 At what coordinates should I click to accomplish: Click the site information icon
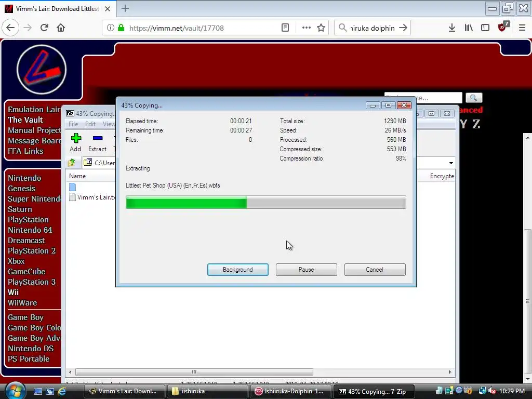click(x=110, y=28)
